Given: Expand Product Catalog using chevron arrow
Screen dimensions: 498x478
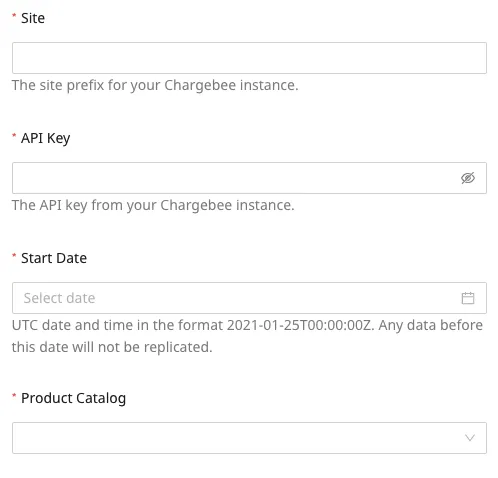Looking at the screenshot, I should click(x=470, y=438).
